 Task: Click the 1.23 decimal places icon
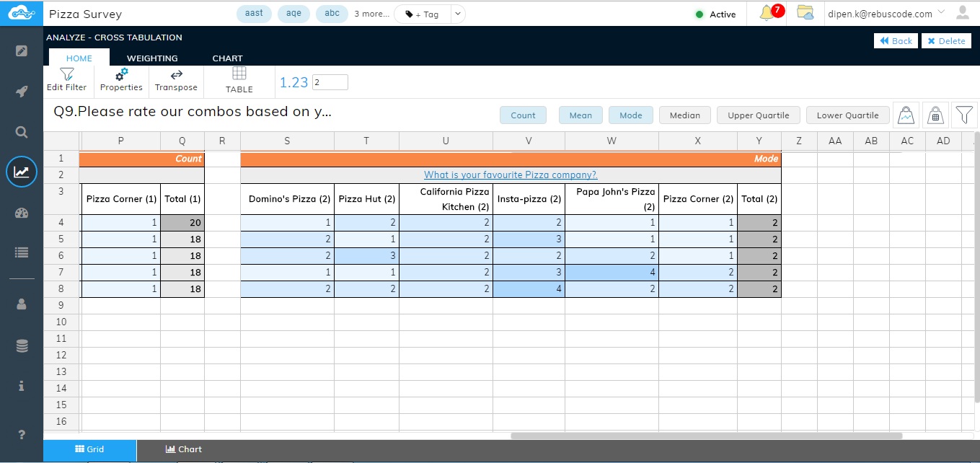click(x=293, y=82)
